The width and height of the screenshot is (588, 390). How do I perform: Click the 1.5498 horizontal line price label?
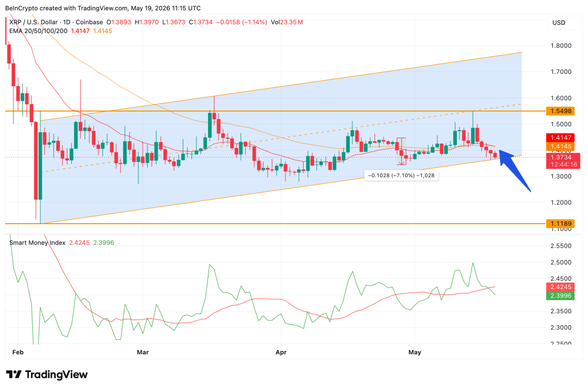click(561, 111)
